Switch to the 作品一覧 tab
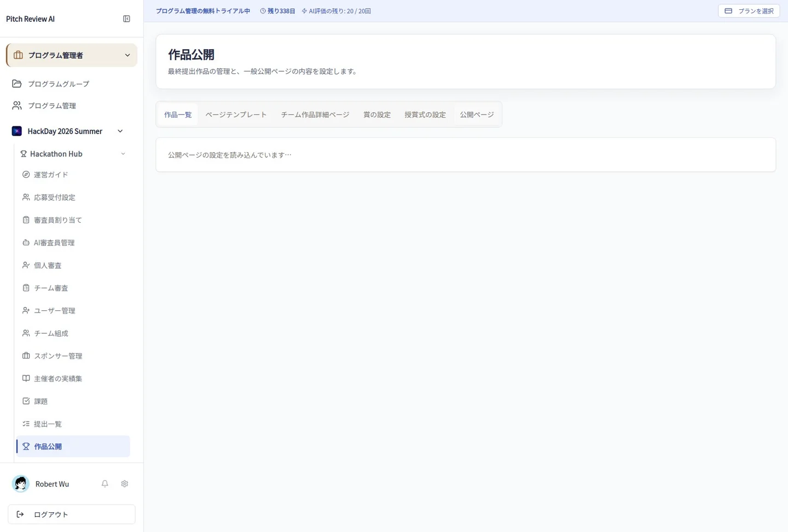 178,115
